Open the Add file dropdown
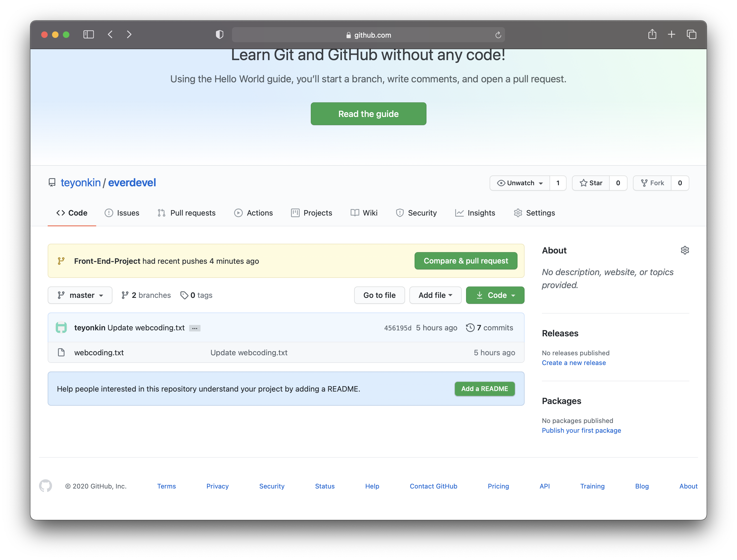This screenshot has width=737, height=560. (435, 295)
